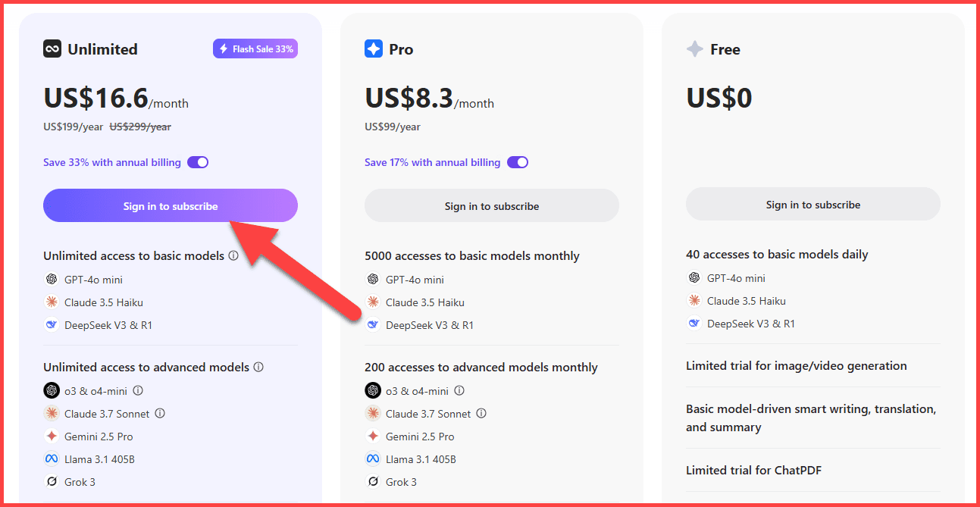
Task: Toggle annual billing switch for Pro plan
Action: pos(518,162)
